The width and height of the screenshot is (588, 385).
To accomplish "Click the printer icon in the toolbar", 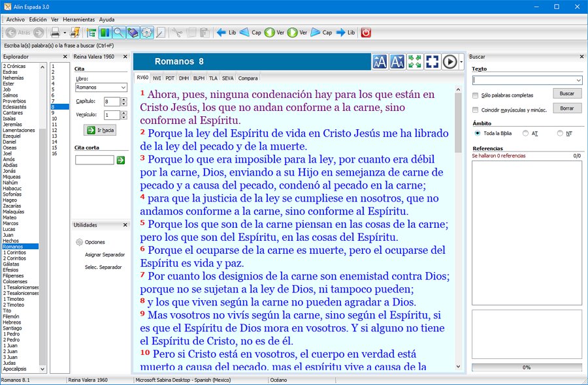I will [56, 33].
